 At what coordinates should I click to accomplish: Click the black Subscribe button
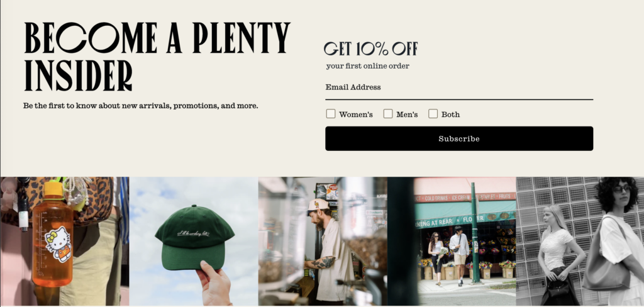(x=458, y=138)
